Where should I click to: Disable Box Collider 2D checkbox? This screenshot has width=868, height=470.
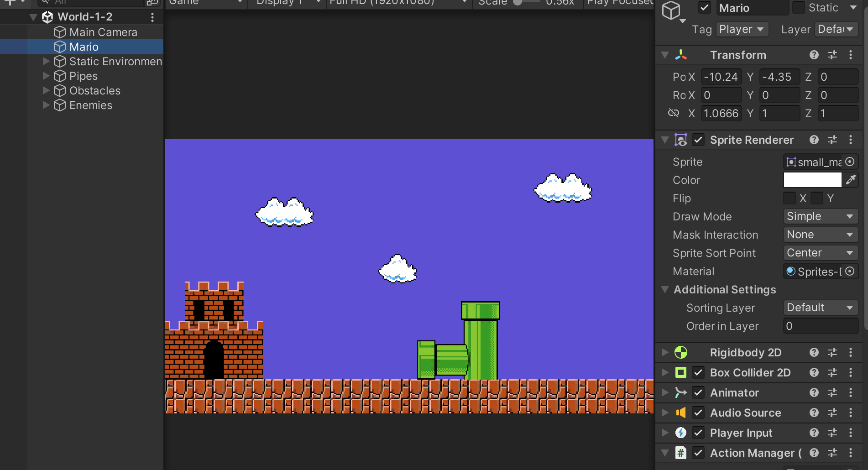(x=698, y=372)
